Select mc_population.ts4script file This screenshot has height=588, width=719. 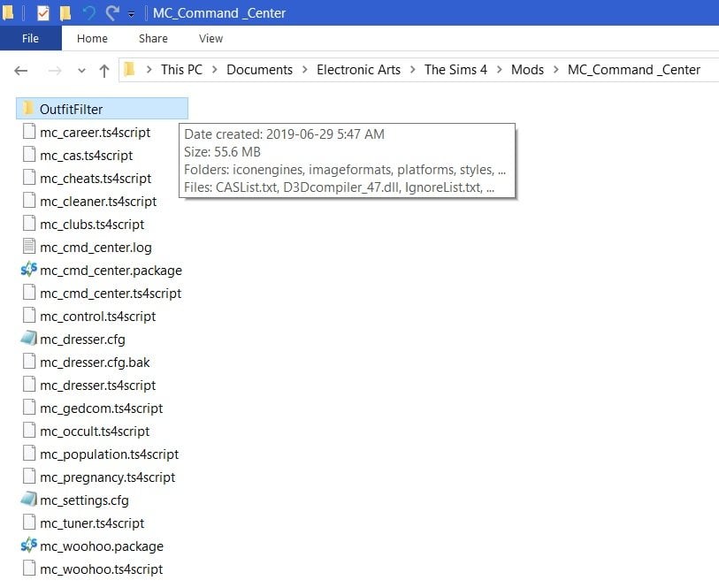(x=109, y=454)
